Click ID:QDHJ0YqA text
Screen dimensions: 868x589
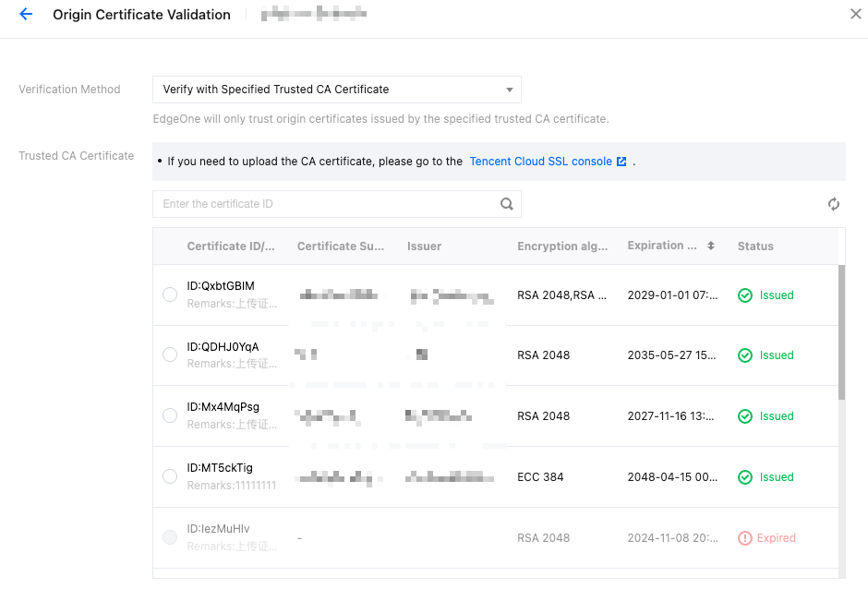pyautogui.click(x=223, y=347)
